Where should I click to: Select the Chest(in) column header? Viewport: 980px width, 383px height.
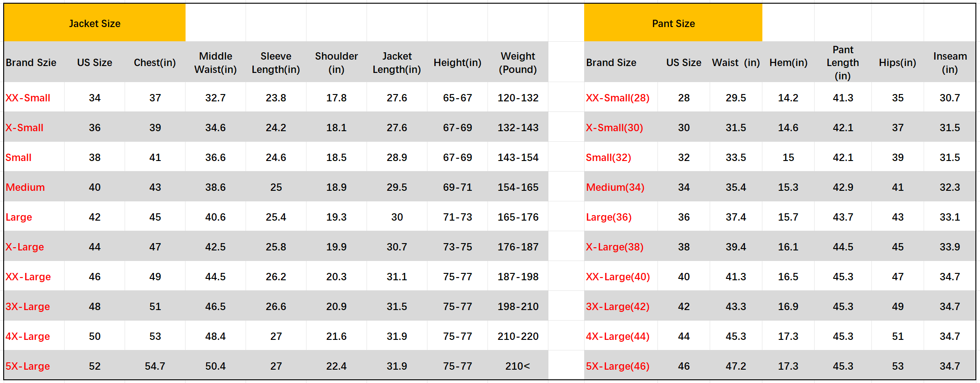tap(155, 62)
